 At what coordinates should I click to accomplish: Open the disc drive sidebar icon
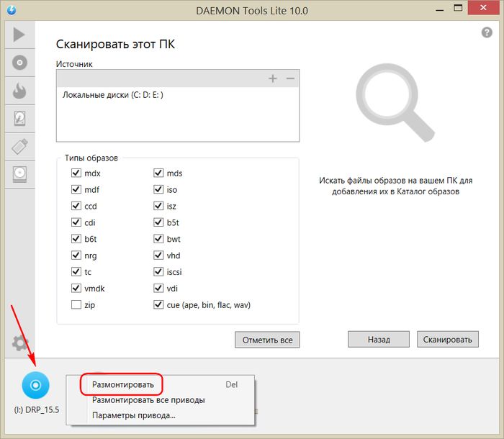tap(19, 174)
